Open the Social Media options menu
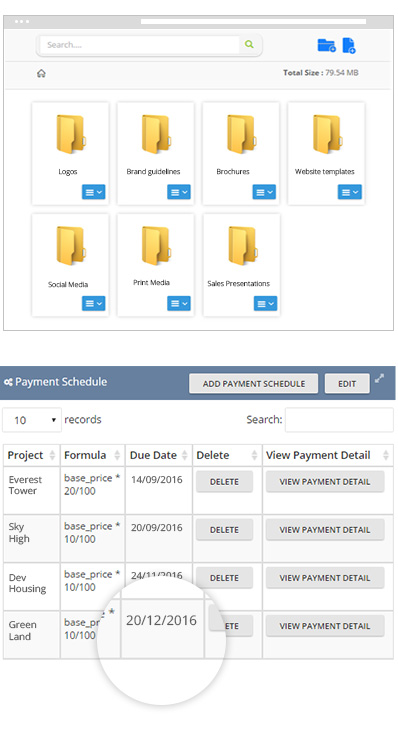Viewport: 398px width, 733px height. (94, 303)
